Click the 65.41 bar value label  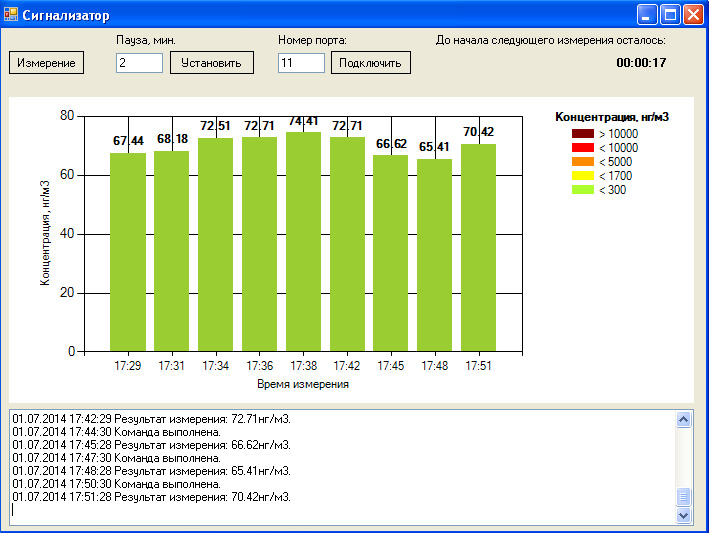tap(434, 147)
